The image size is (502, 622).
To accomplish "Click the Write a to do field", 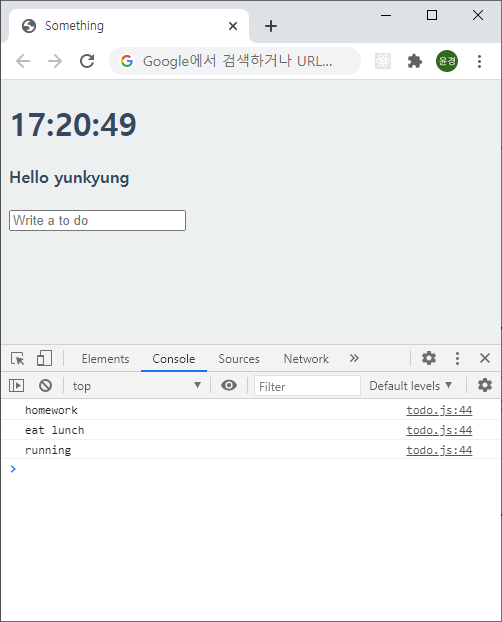I will click(x=97, y=221).
